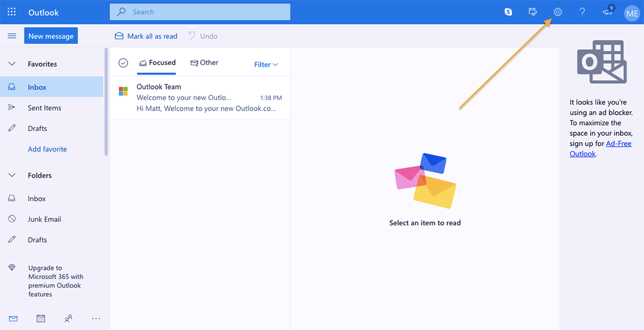This screenshot has height=330, width=644.
Task: Click the New message button
Action: pyautogui.click(x=51, y=36)
